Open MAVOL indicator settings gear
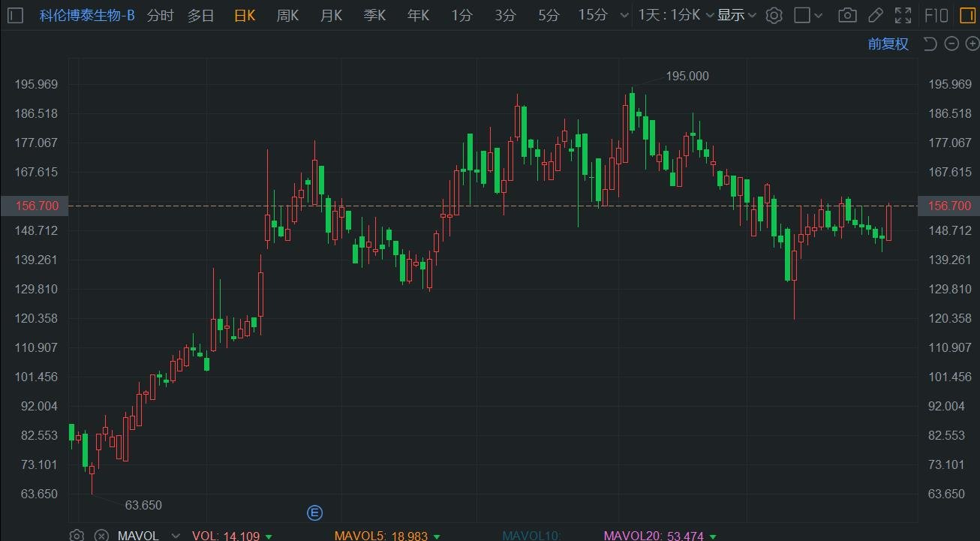The width and height of the screenshot is (980, 541). point(77,536)
